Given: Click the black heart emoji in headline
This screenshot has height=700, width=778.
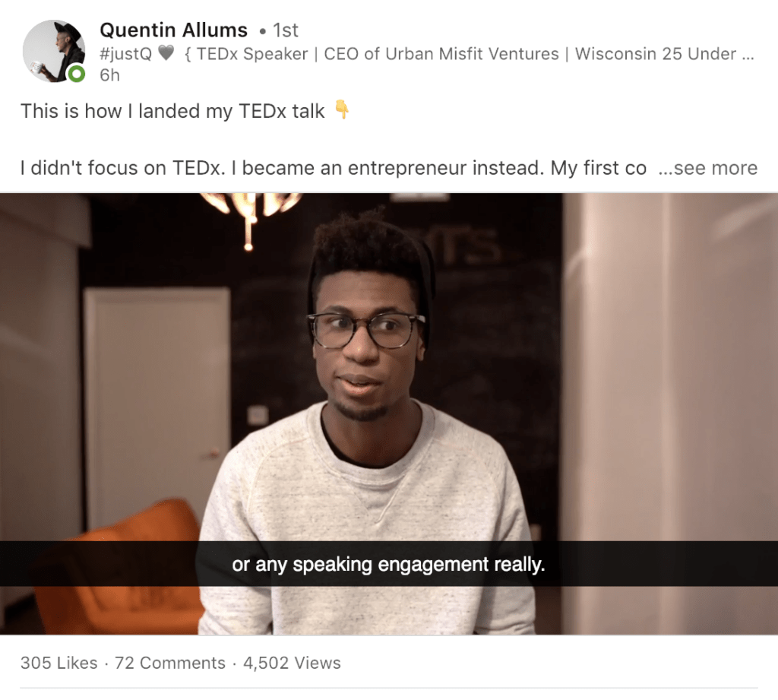Looking at the screenshot, I should [166, 52].
